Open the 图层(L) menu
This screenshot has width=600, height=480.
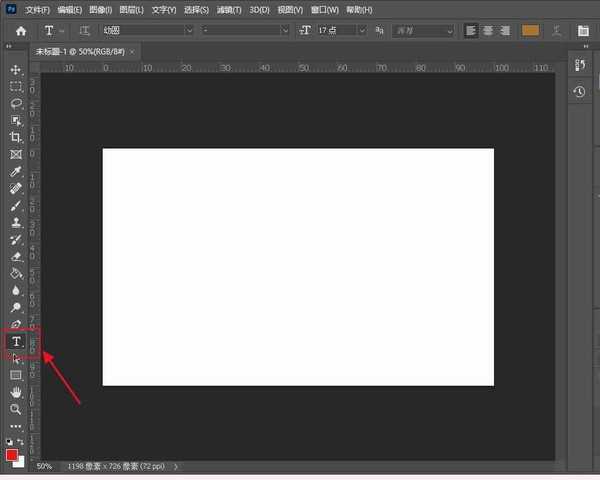(x=132, y=9)
